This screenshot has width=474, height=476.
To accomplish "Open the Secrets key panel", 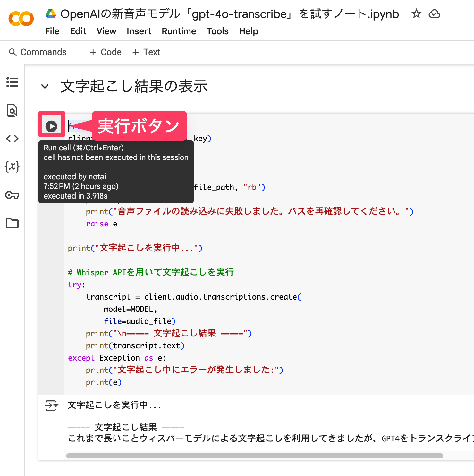I will point(12,195).
